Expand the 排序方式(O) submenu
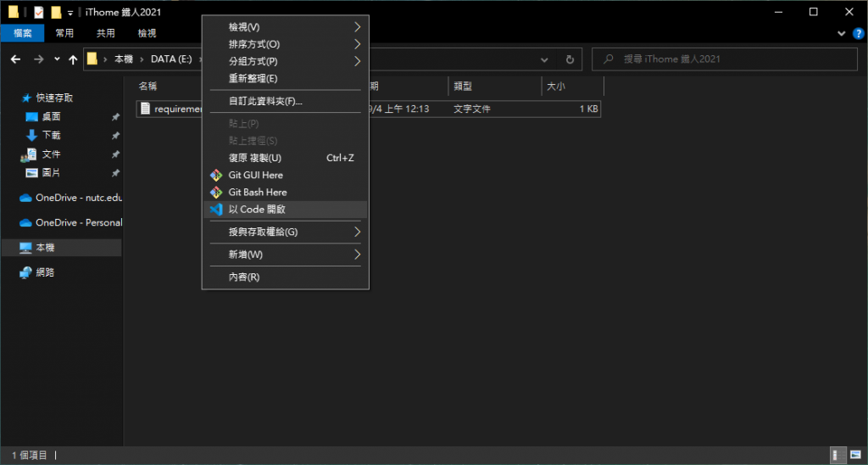This screenshot has height=465, width=868. pyautogui.click(x=285, y=44)
